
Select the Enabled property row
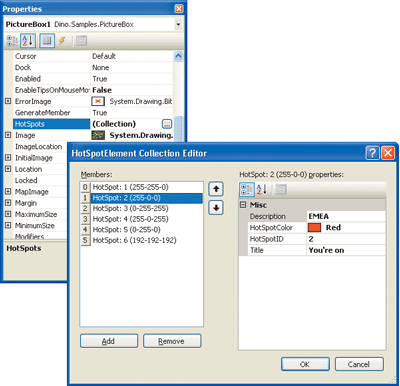point(93,79)
